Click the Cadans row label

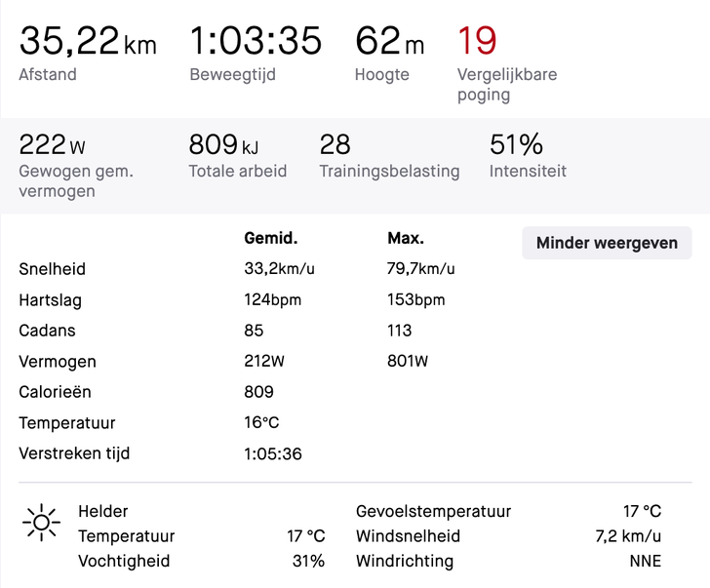click(47, 331)
